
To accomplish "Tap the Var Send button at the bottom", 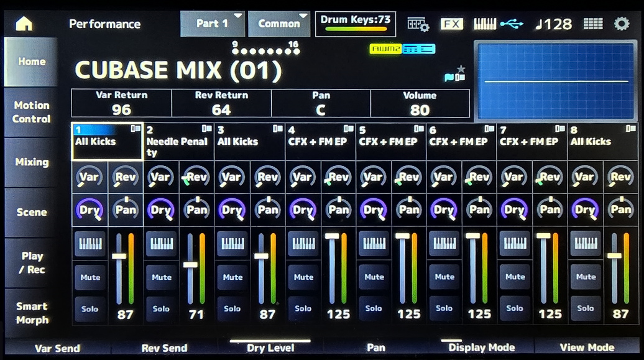I will (57, 348).
